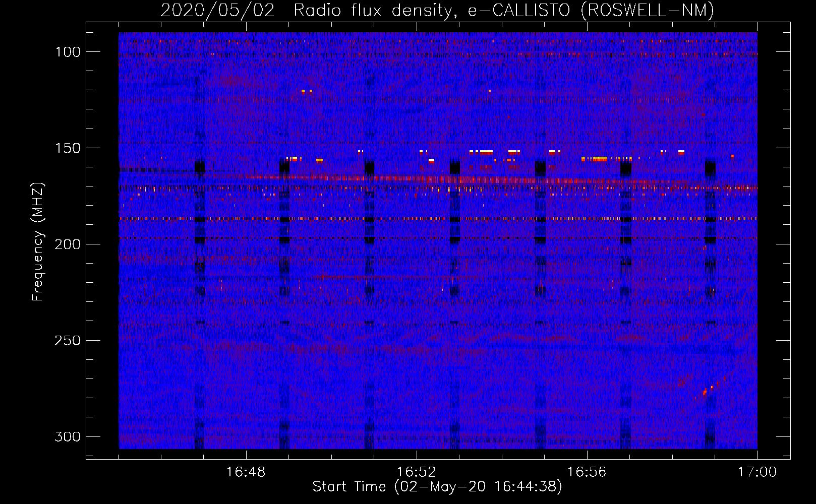816x504 pixels.
Task: Click the plot title date 2020/05/02
Action: pos(218,10)
